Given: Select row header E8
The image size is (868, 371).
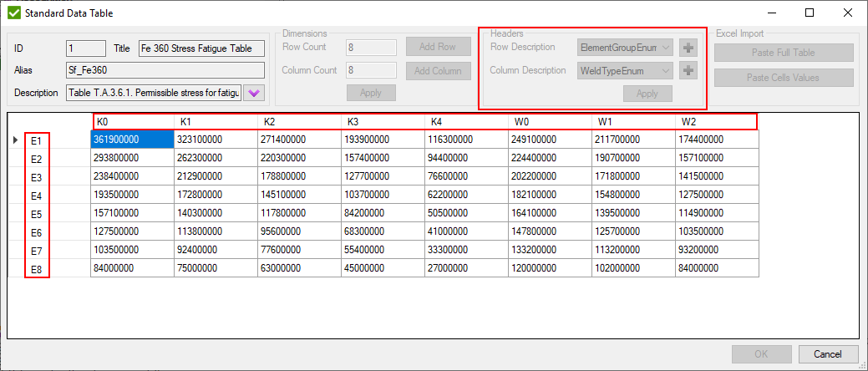Looking at the screenshot, I should pos(50,268).
